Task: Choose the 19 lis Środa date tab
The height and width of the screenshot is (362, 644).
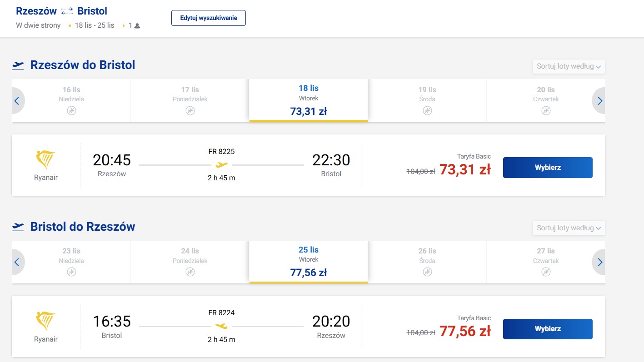Action: (x=427, y=100)
